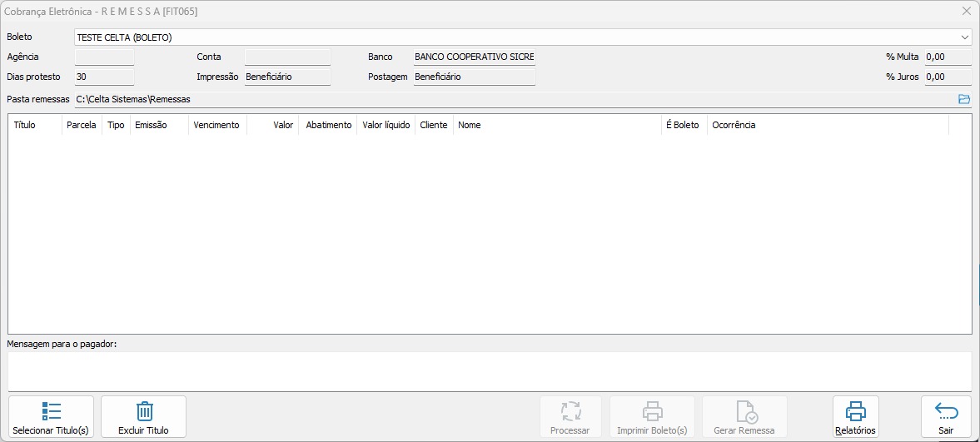
Task: Click the Gerar Remessa document icon
Action: coord(744,411)
